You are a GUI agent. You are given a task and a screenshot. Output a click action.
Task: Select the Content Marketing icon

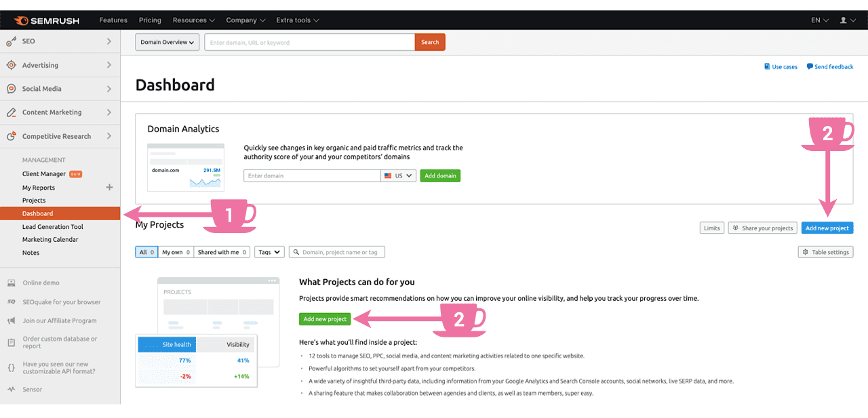pos(11,112)
